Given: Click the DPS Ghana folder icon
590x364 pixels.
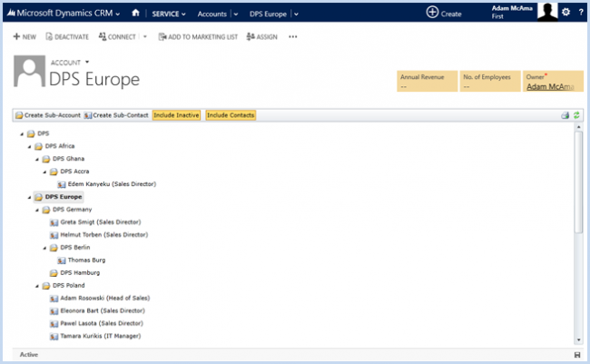Looking at the screenshot, I should [46, 159].
